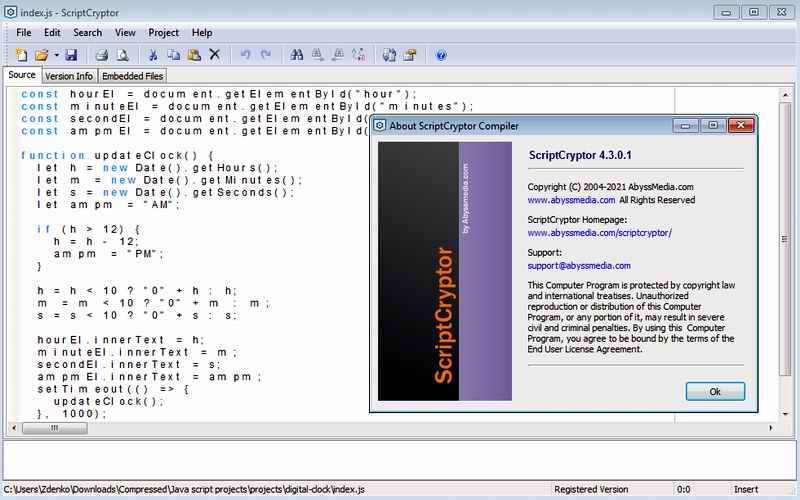Viewport: 800px width, 500px height.
Task: Open Print Preview from the toolbar
Action: (x=122, y=54)
